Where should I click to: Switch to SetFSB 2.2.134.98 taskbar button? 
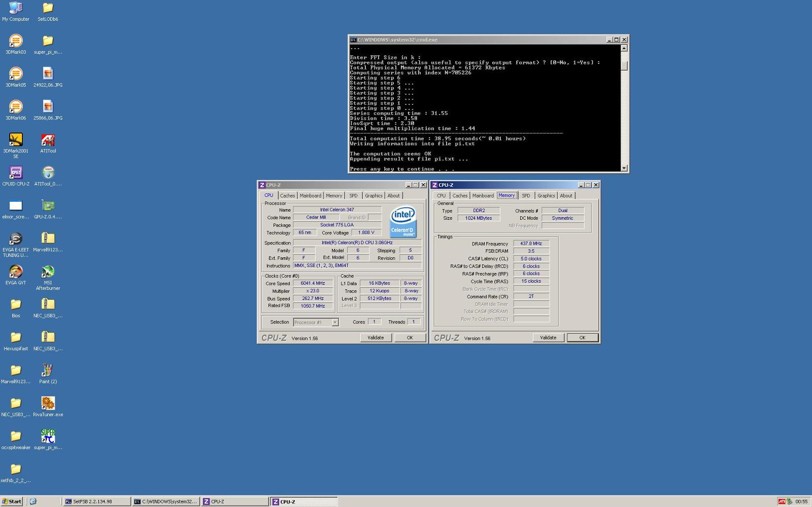96,501
